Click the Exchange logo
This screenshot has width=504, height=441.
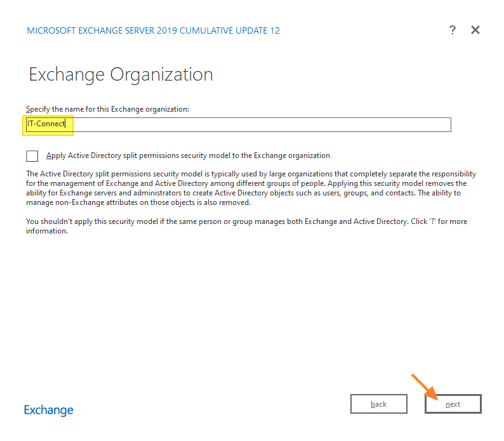[49, 410]
